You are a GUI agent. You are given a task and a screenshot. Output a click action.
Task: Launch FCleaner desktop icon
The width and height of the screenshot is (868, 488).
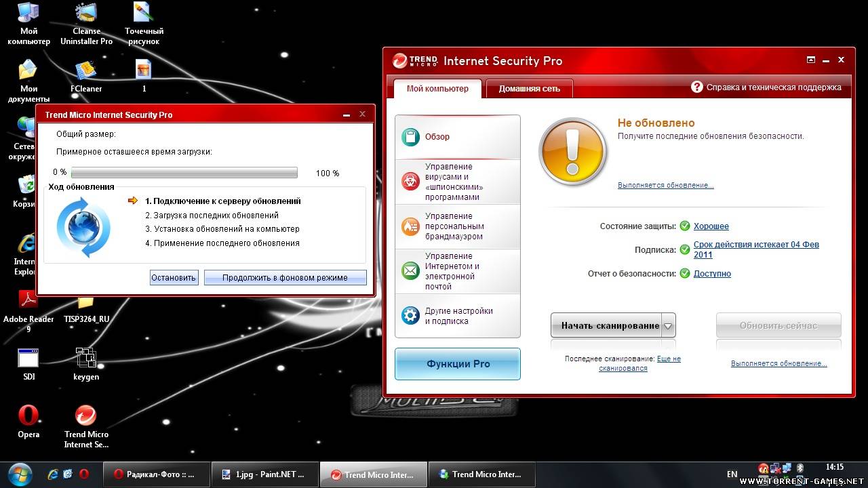[x=86, y=75]
